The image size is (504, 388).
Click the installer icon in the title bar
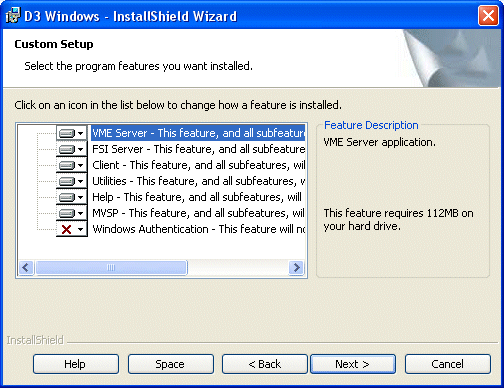point(13,16)
